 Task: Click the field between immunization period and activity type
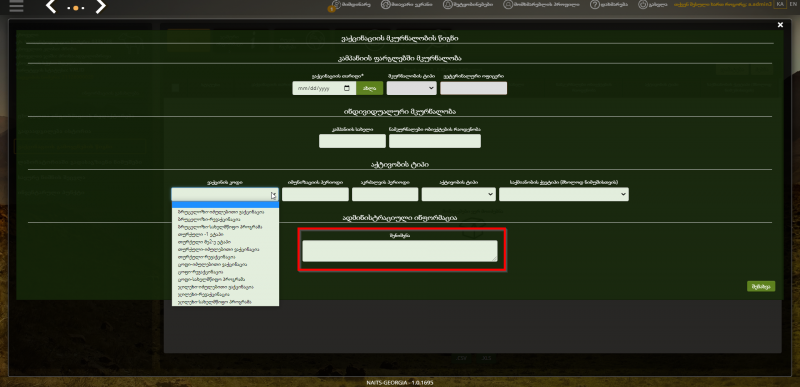click(385, 194)
